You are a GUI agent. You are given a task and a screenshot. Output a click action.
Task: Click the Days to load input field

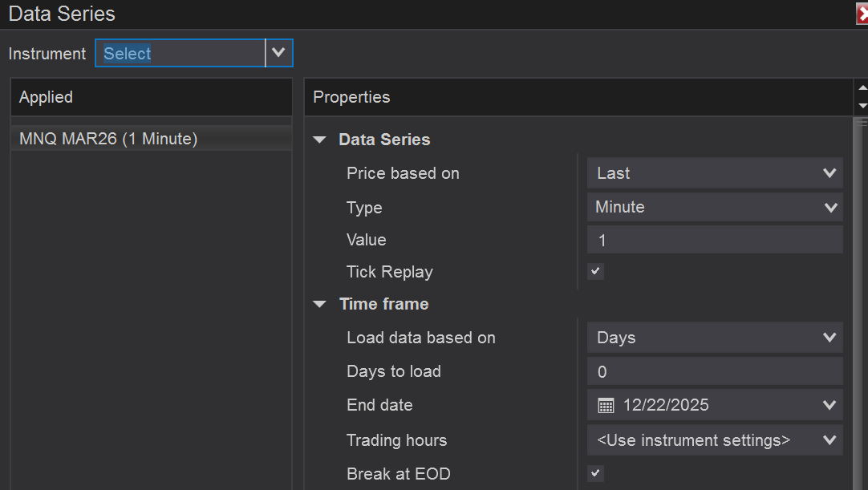pyautogui.click(x=714, y=371)
